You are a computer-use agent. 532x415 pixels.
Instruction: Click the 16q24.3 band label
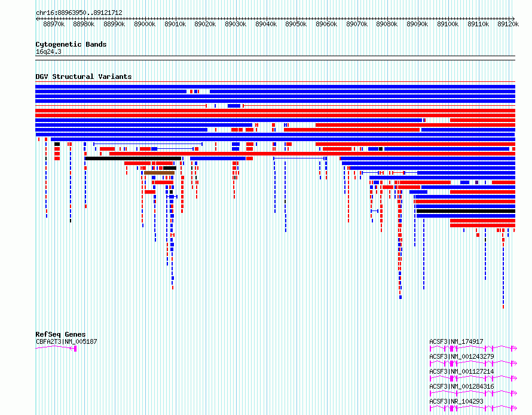(x=48, y=51)
